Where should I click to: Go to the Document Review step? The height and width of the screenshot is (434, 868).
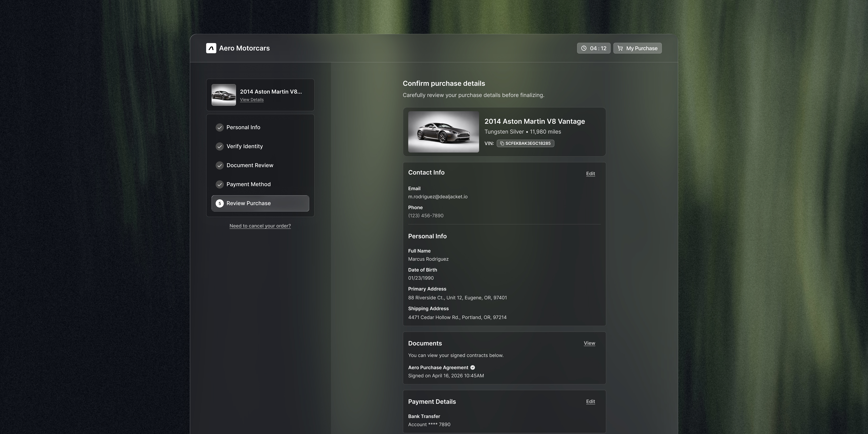pyautogui.click(x=260, y=165)
